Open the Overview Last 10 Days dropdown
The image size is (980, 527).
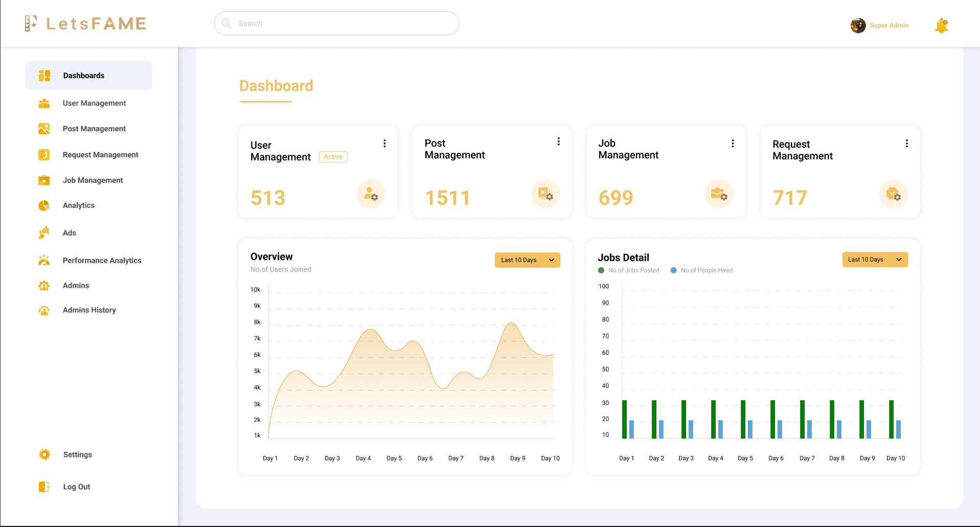527,260
